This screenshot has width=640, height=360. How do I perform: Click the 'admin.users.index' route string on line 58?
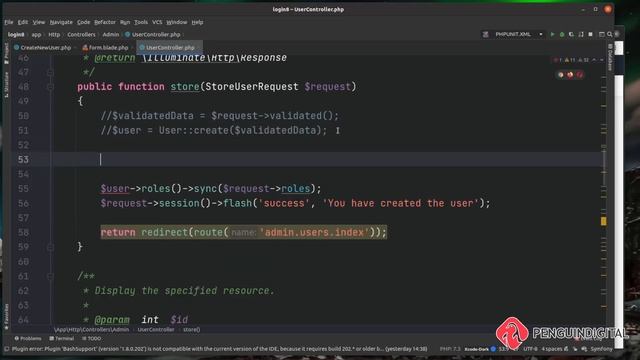[x=314, y=232]
